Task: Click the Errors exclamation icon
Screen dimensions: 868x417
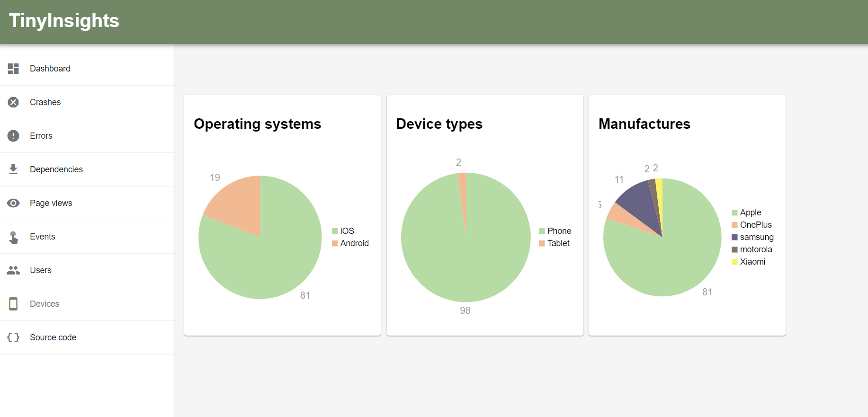Action: click(13, 136)
